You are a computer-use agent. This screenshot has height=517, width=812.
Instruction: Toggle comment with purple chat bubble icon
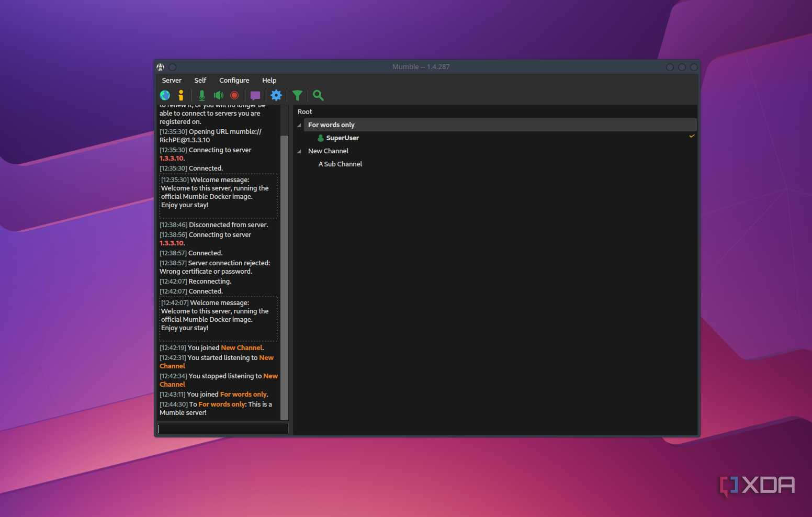255,95
